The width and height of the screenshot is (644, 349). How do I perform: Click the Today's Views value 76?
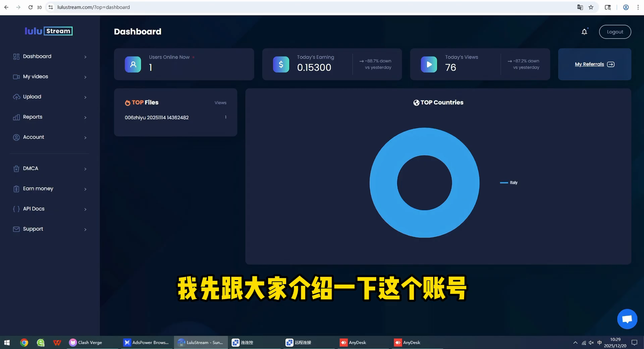(450, 67)
